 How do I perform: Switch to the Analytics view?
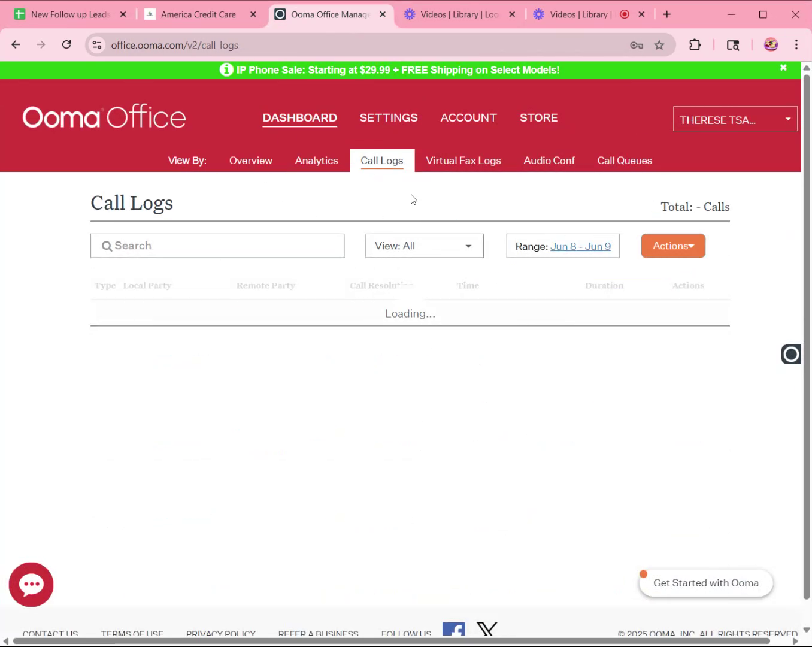[316, 161]
